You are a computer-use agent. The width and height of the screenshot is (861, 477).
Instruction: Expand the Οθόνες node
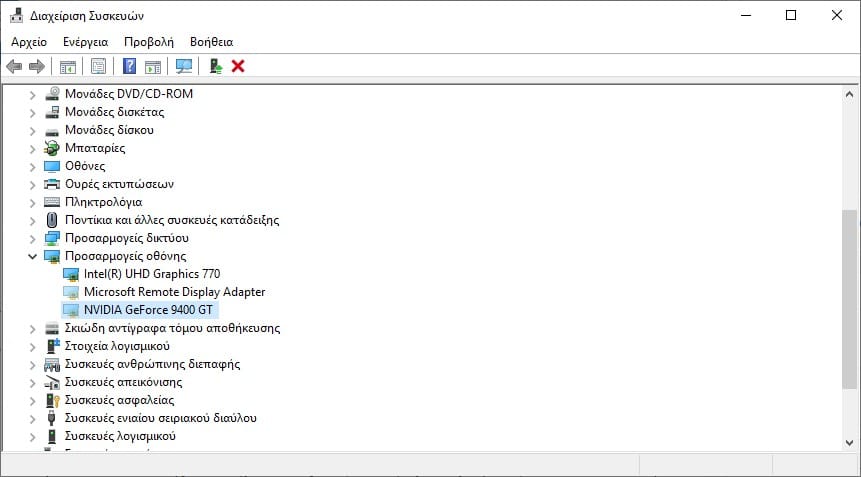tap(32, 167)
